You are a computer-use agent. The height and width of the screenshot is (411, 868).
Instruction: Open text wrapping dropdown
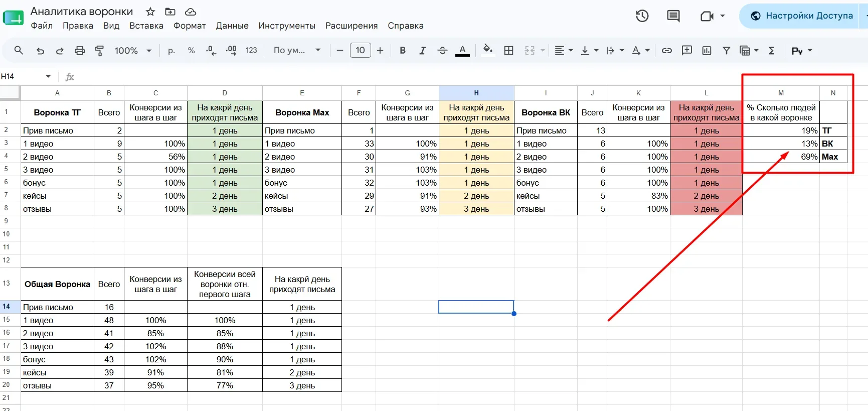(x=615, y=50)
